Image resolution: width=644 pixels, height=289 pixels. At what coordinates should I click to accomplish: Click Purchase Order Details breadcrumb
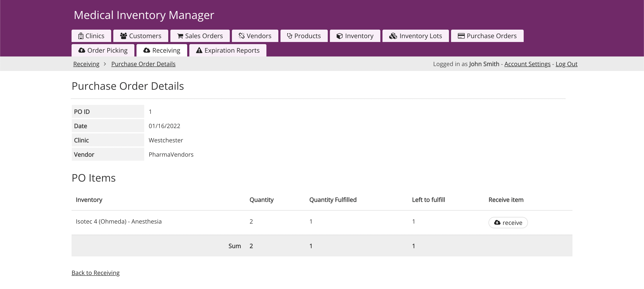(143, 64)
